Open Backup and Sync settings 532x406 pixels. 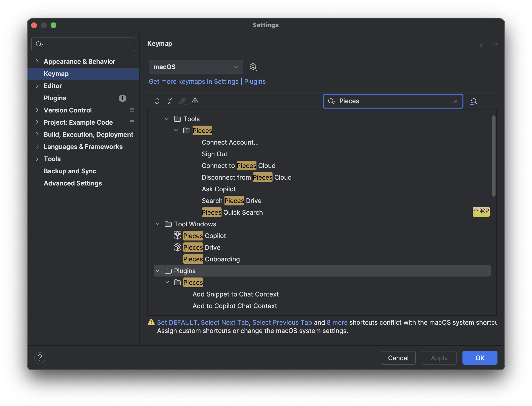tap(70, 171)
